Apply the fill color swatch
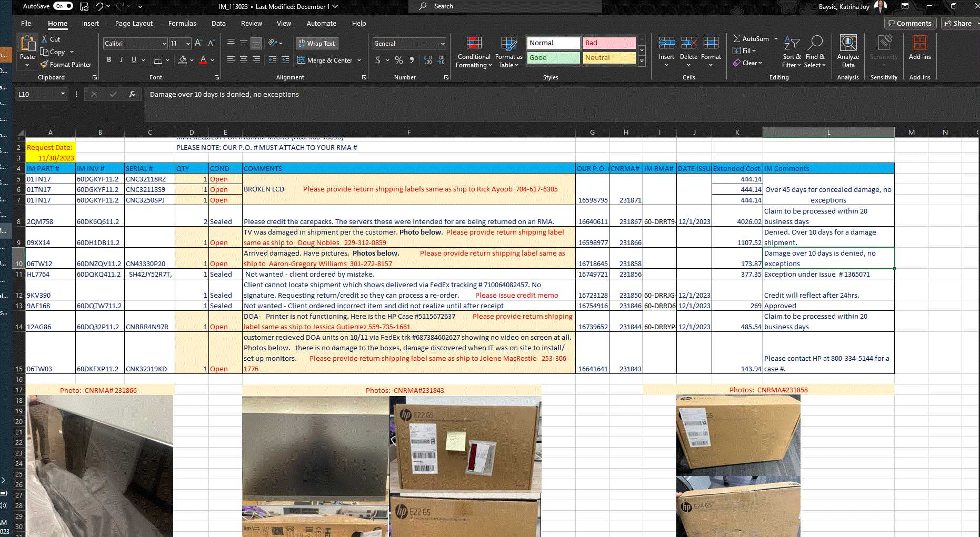This screenshot has width=980, height=537. point(183,60)
